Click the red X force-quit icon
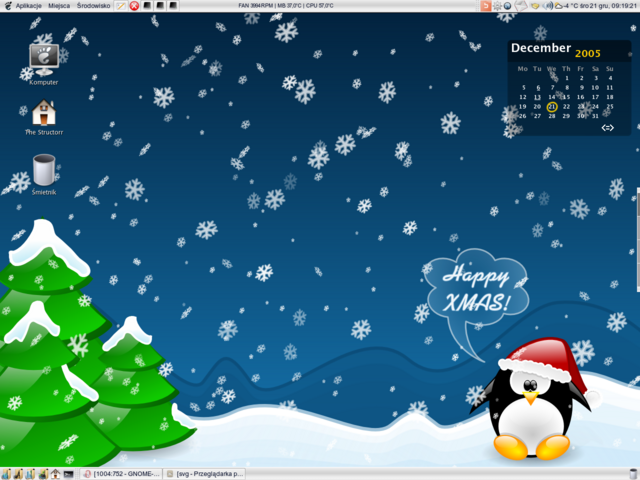 point(134,6)
